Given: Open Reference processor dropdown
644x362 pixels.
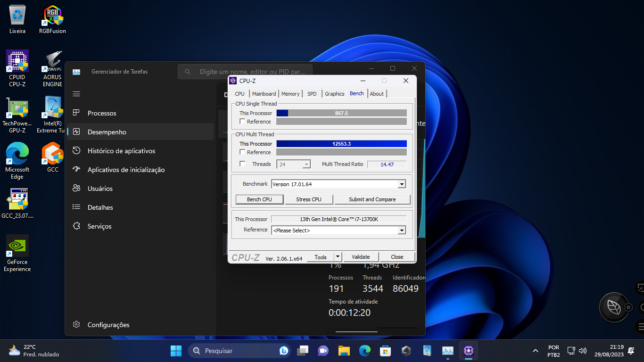Looking at the screenshot, I should (402, 230).
